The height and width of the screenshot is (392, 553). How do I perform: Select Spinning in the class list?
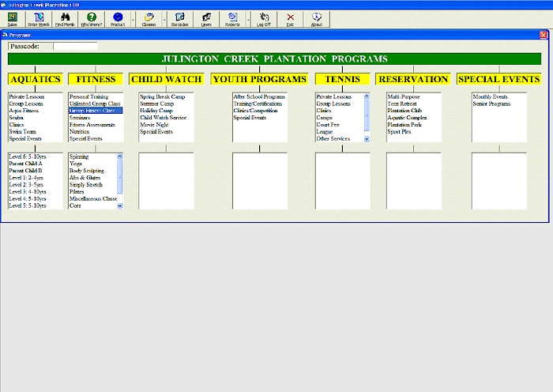(79, 156)
